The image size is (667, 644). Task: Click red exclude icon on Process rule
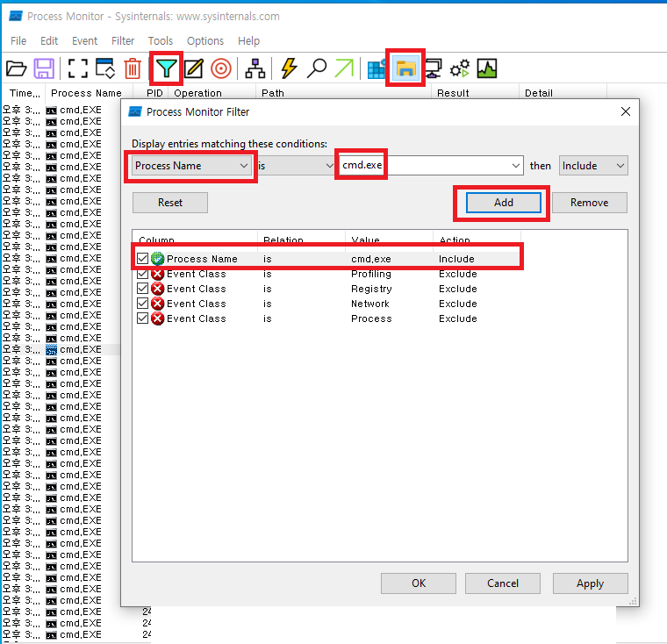[x=157, y=318]
